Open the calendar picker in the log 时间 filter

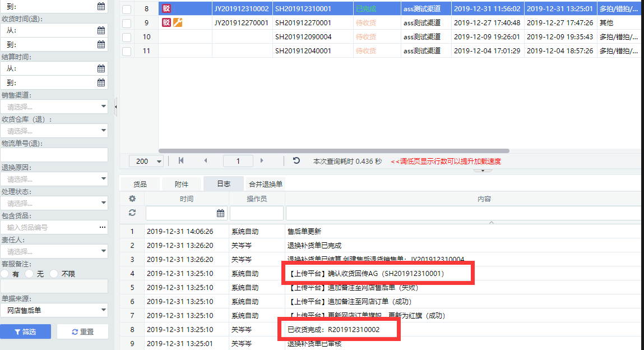coord(220,213)
